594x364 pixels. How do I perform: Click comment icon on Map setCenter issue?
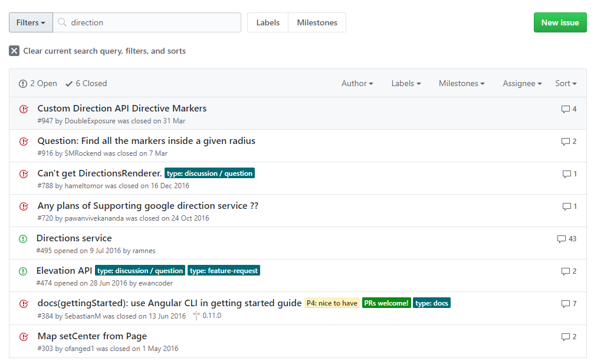(x=565, y=337)
